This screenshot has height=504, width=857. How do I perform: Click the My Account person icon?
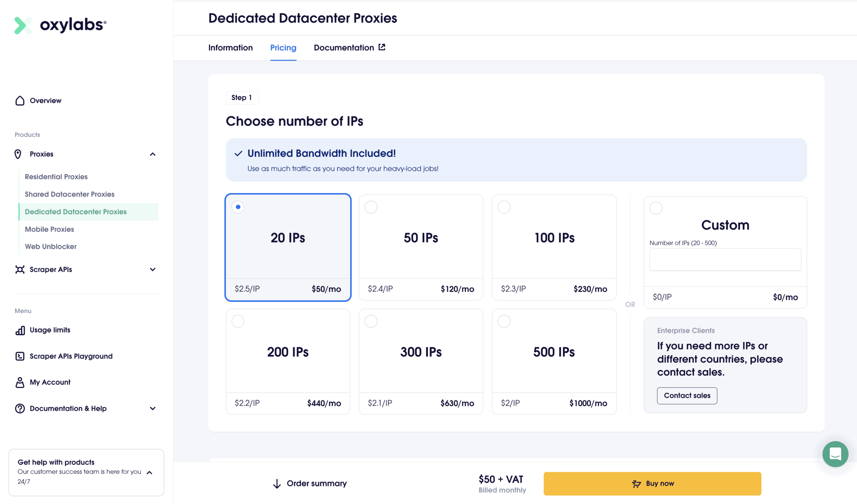click(x=20, y=382)
